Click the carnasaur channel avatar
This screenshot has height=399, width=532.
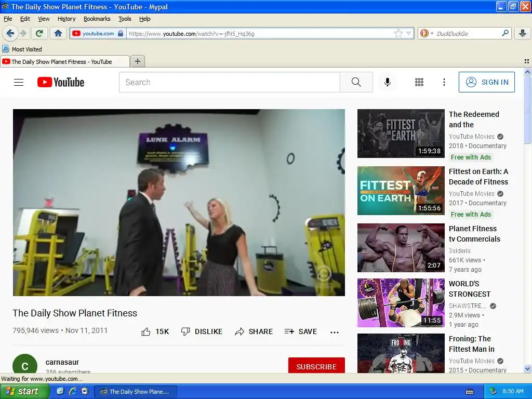25,364
